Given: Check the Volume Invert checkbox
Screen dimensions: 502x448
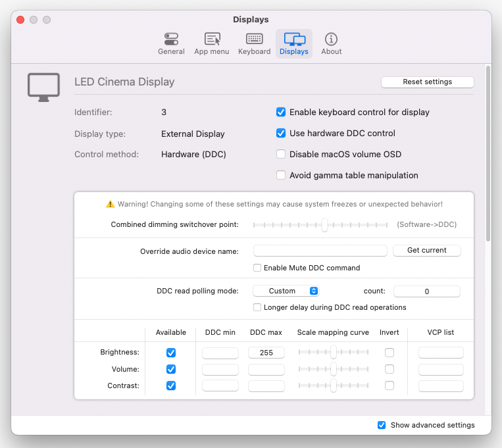Looking at the screenshot, I should point(389,369).
